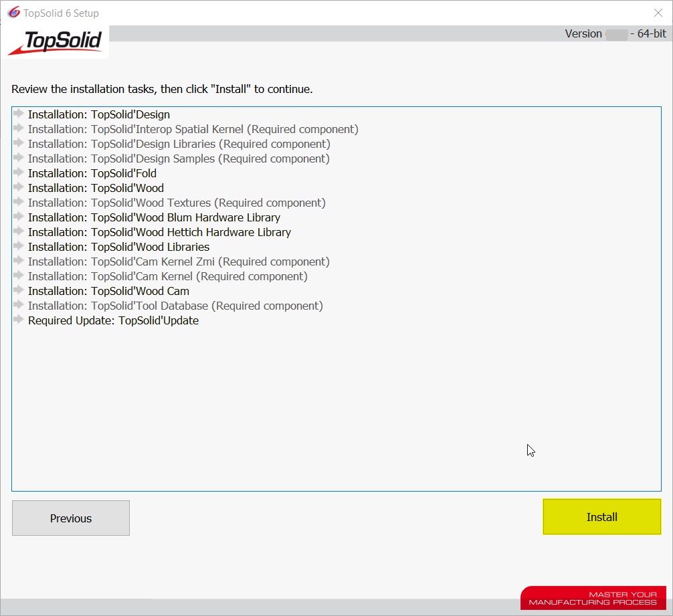Click the arrow icon beside Interop Spatial Kernel

click(x=19, y=128)
